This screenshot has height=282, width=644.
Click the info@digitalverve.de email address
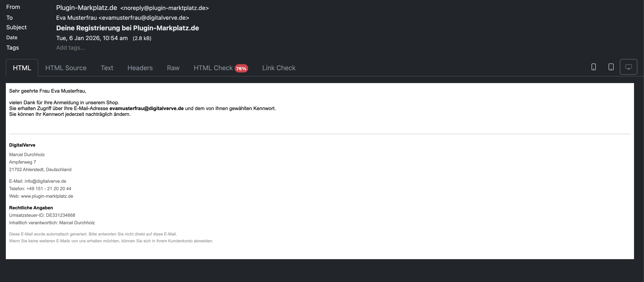coord(45,181)
